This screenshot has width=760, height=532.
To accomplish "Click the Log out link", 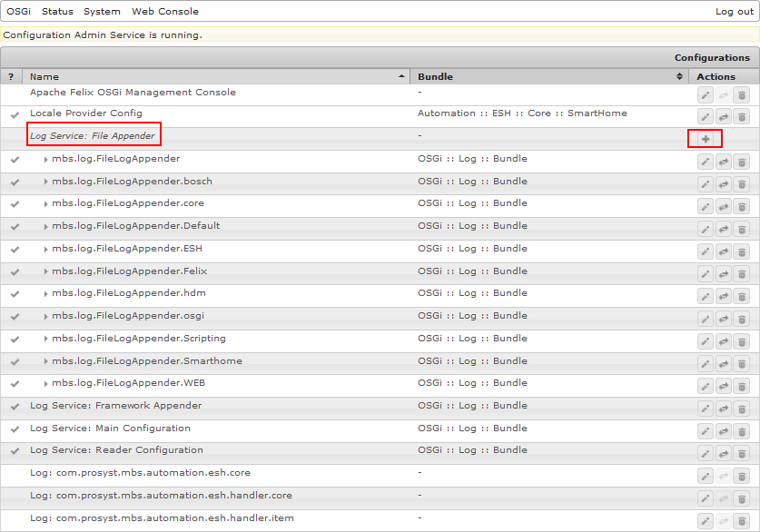I will (x=734, y=11).
